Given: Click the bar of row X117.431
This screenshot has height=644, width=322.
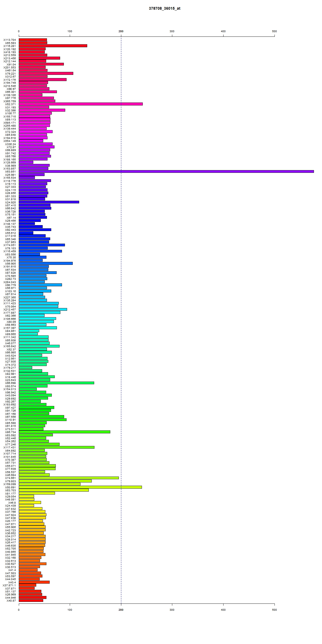Looking at the screenshot, I should point(57,447).
